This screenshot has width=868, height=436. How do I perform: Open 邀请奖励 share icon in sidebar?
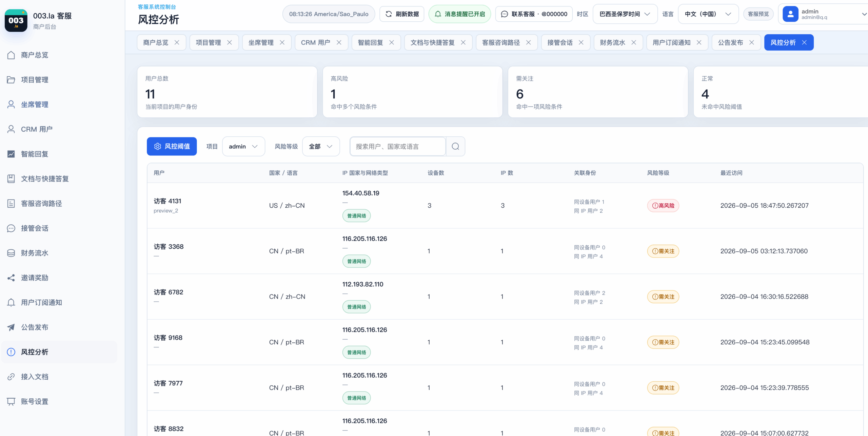point(11,278)
